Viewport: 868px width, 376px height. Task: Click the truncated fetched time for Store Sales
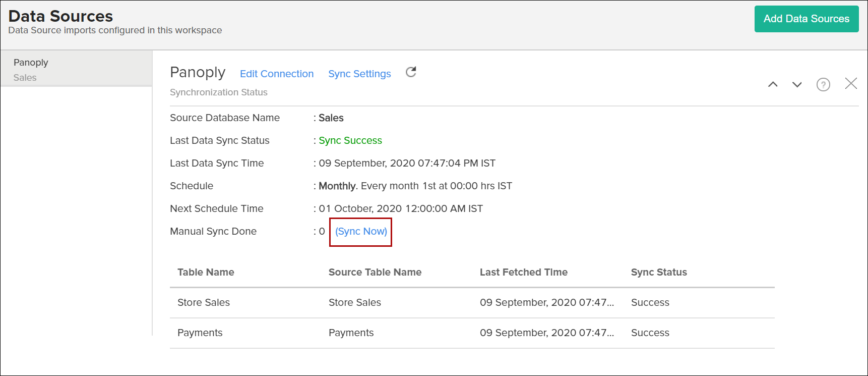pos(546,303)
